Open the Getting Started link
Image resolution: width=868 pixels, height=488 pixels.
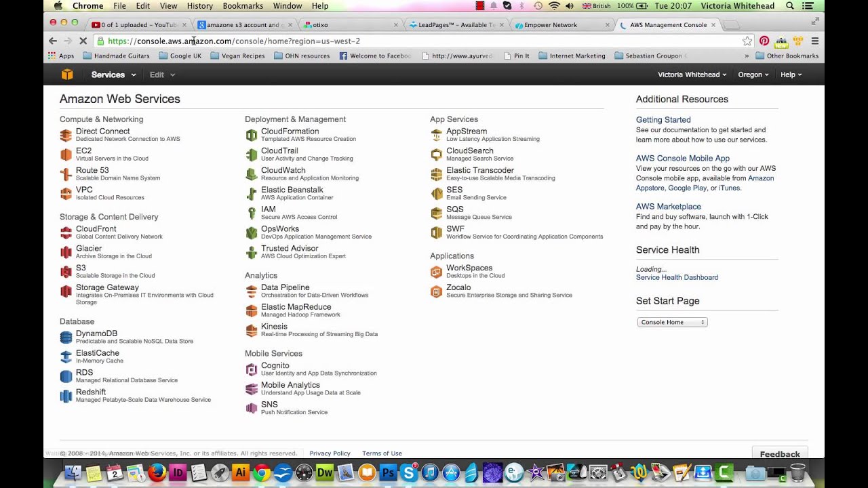click(663, 120)
